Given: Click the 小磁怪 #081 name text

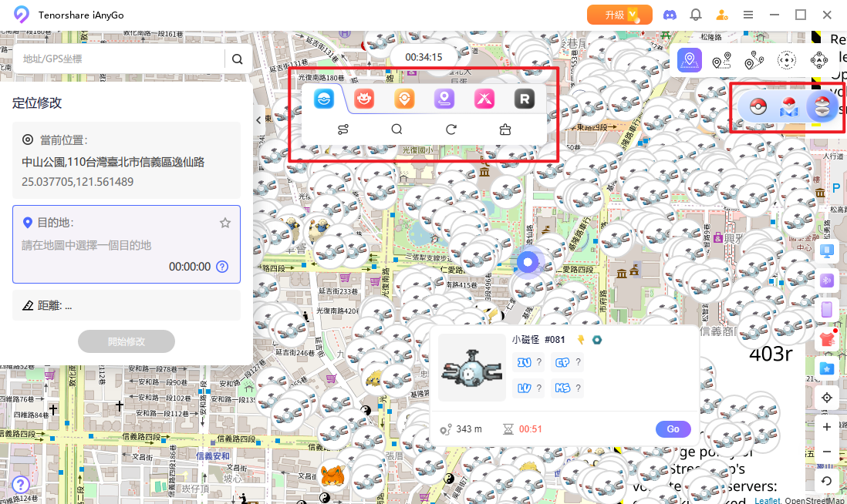Looking at the screenshot, I should (538, 339).
